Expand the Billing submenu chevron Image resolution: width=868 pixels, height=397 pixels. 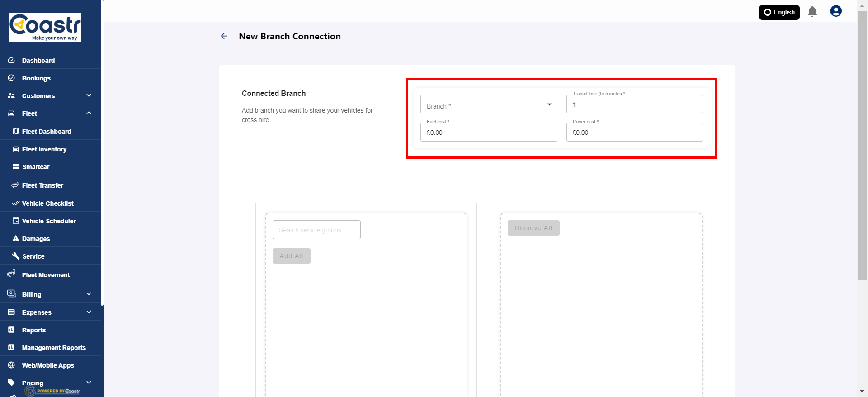(89, 294)
